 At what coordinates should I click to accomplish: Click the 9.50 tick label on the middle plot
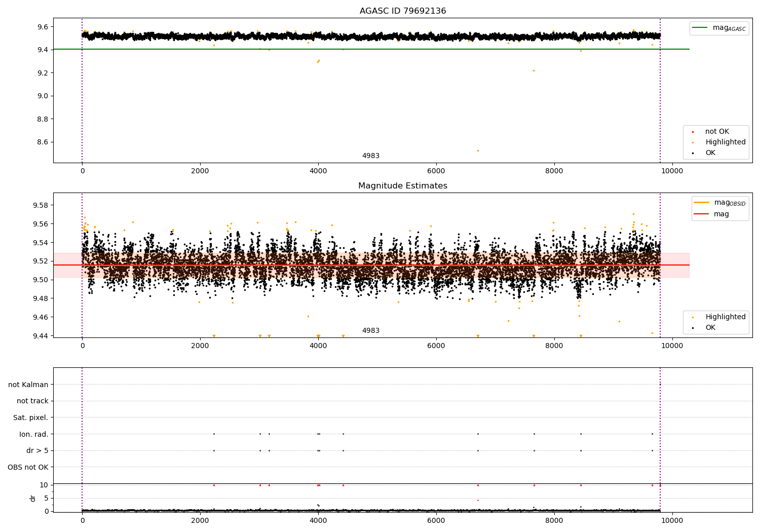(x=40, y=280)
